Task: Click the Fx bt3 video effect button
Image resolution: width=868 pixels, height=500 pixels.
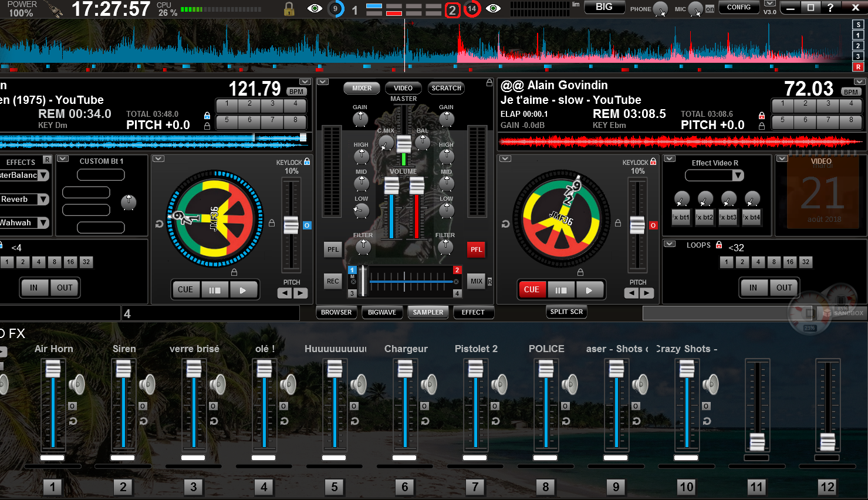Action: pos(728,217)
